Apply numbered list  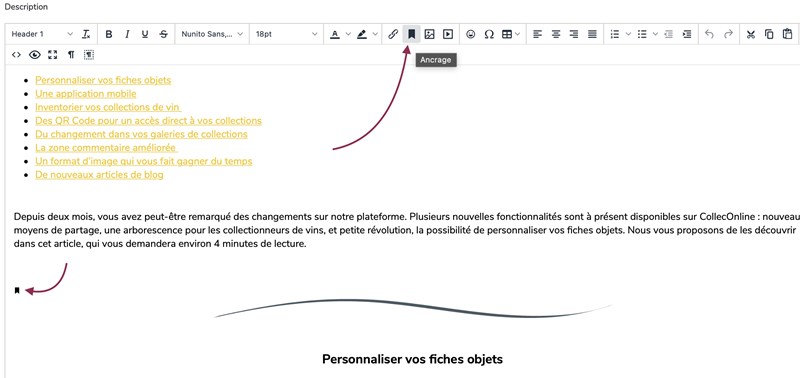615,34
